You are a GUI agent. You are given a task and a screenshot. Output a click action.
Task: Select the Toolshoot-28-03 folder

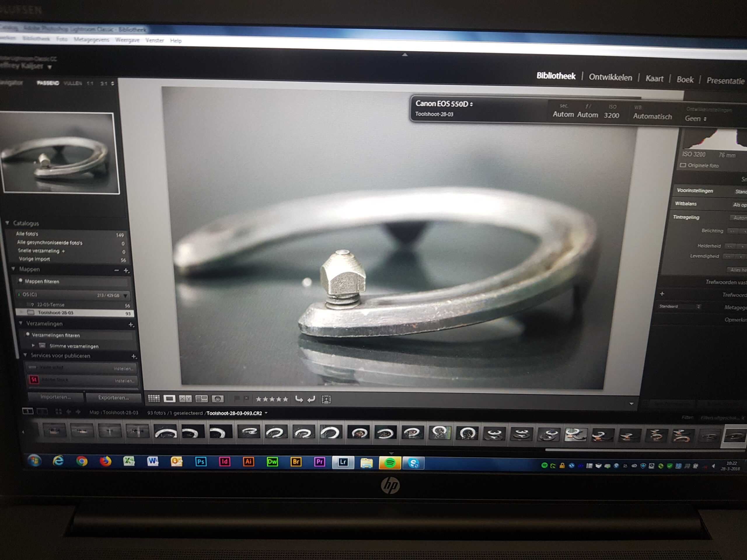(x=75, y=313)
